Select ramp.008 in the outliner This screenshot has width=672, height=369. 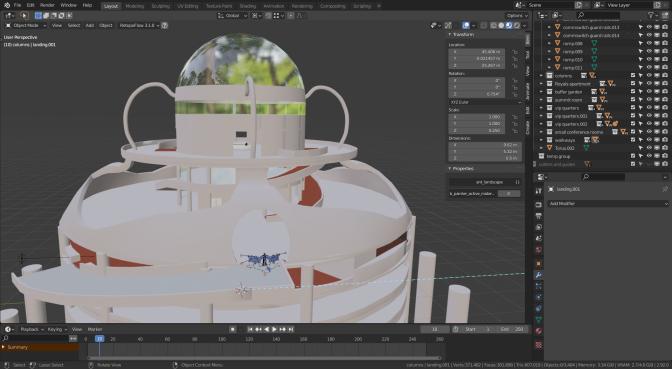click(573, 43)
